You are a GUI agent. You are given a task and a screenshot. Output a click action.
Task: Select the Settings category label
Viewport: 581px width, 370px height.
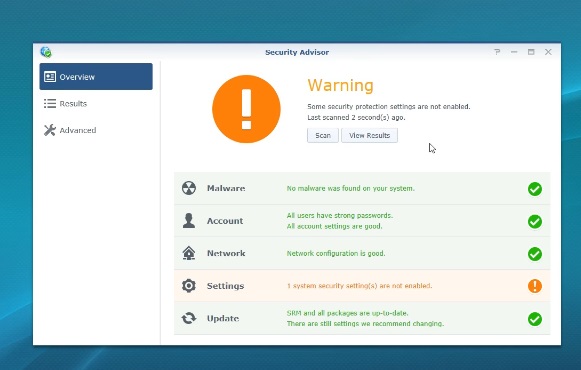(225, 286)
